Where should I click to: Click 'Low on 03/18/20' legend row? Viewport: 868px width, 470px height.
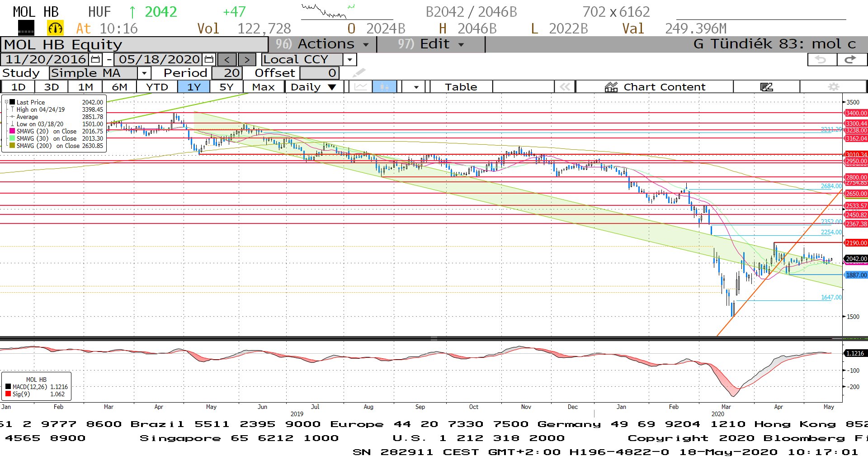click(57, 124)
